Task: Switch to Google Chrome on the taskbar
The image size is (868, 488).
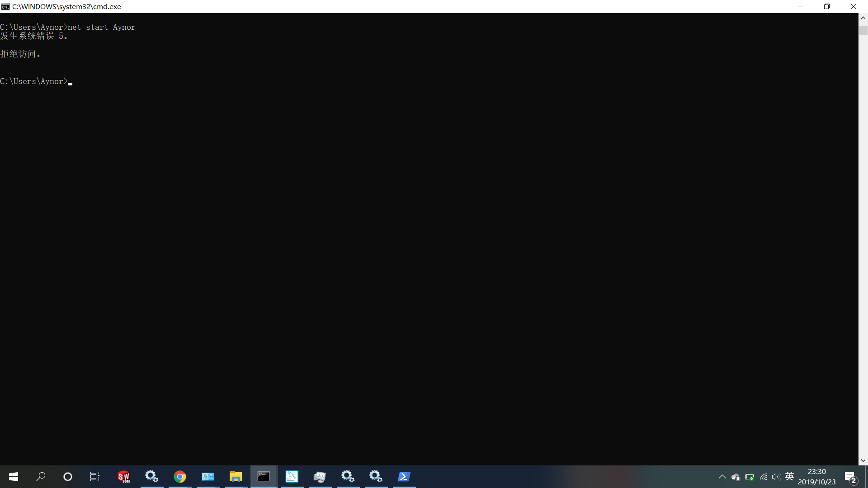Action: [x=180, y=477]
